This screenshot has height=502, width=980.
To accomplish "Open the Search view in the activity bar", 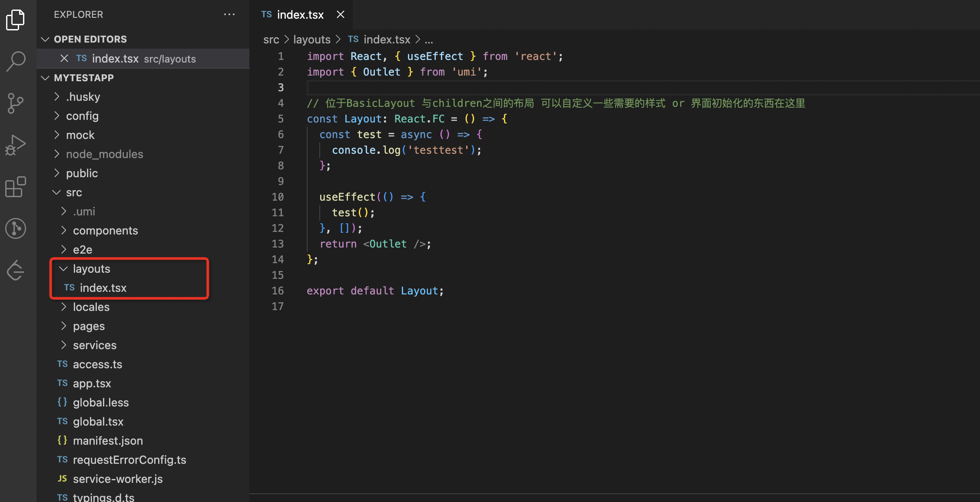I will point(16,61).
